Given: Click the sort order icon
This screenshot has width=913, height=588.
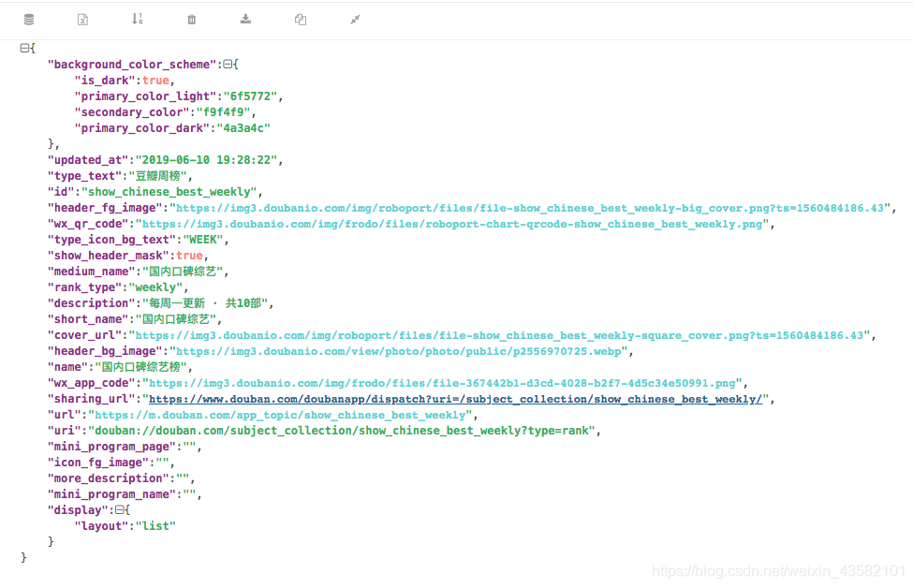Looking at the screenshot, I should tap(138, 19).
